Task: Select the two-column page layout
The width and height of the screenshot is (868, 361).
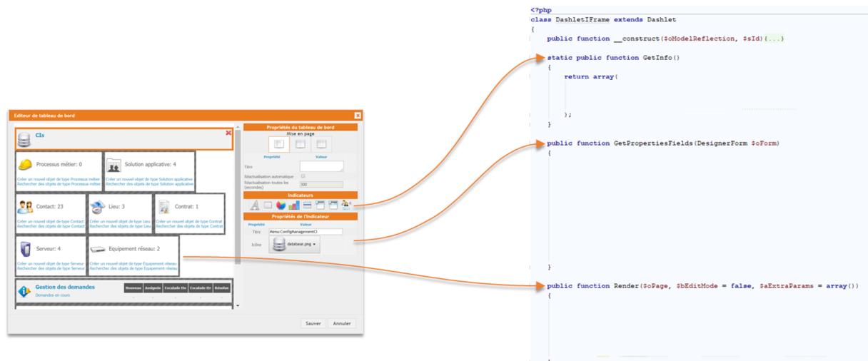Action: point(301,144)
